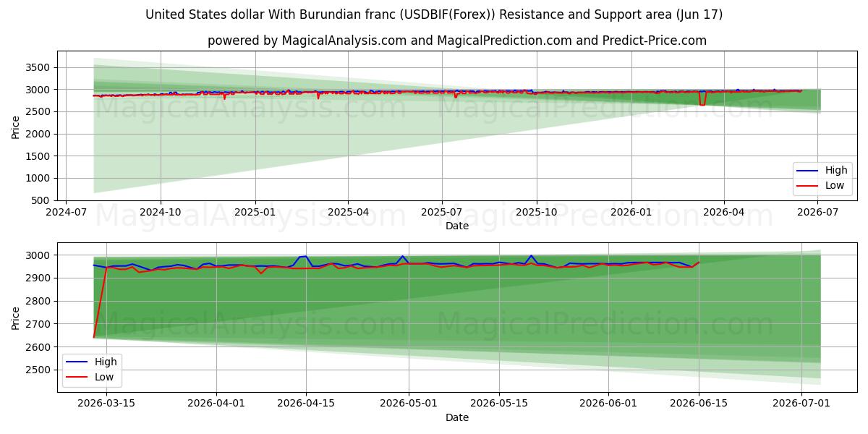Click the 2026-06-01 date tick label

click(608, 404)
